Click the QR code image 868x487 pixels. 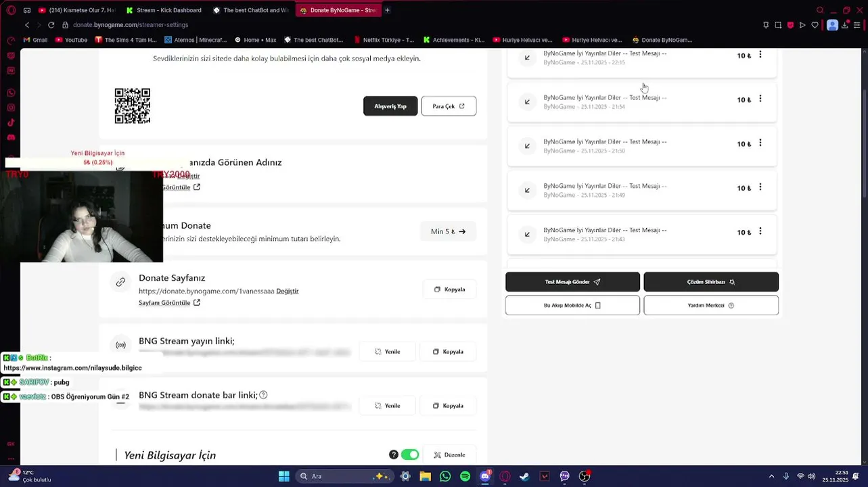point(133,106)
